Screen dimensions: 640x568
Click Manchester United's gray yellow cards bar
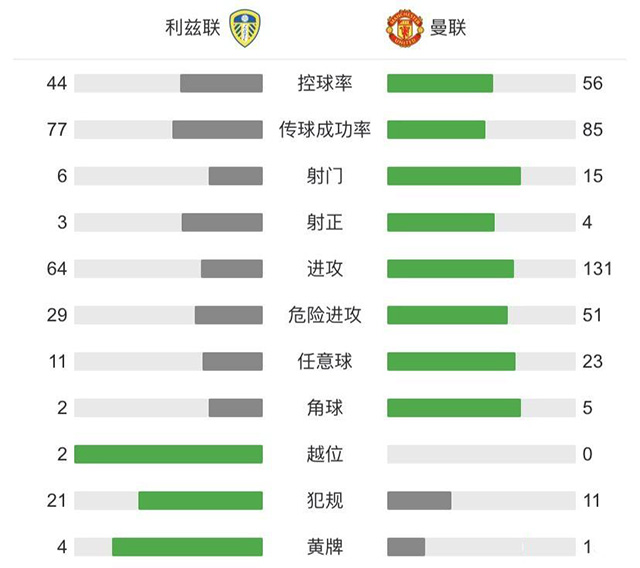point(406,547)
